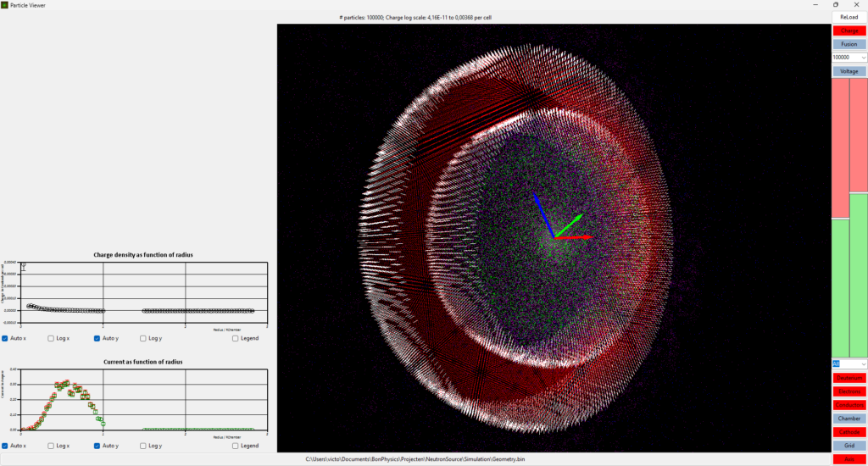Toggle the Cathode button
The width and height of the screenshot is (868, 466).
coord(849,432)
